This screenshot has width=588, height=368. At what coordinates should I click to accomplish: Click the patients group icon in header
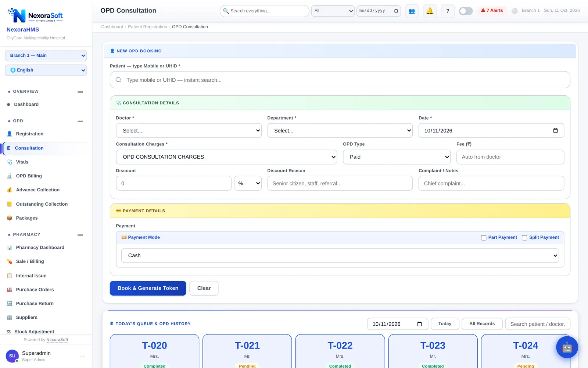412,11
